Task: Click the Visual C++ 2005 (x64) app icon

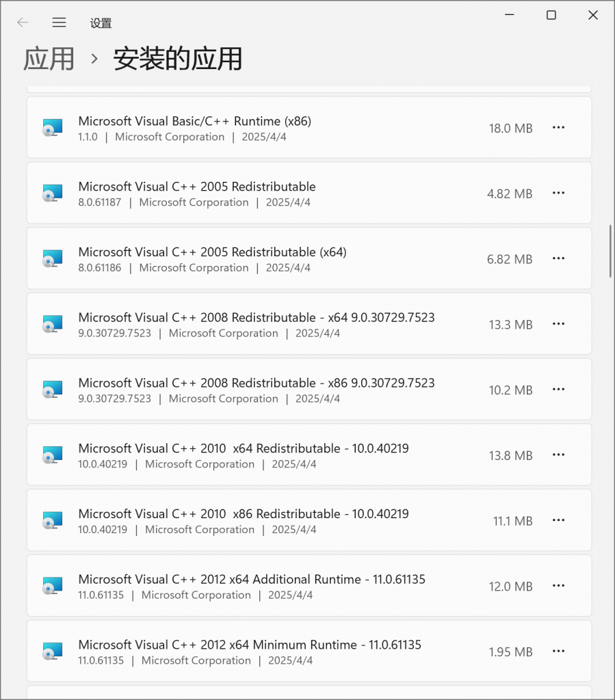Action: [x=52, y=258]
